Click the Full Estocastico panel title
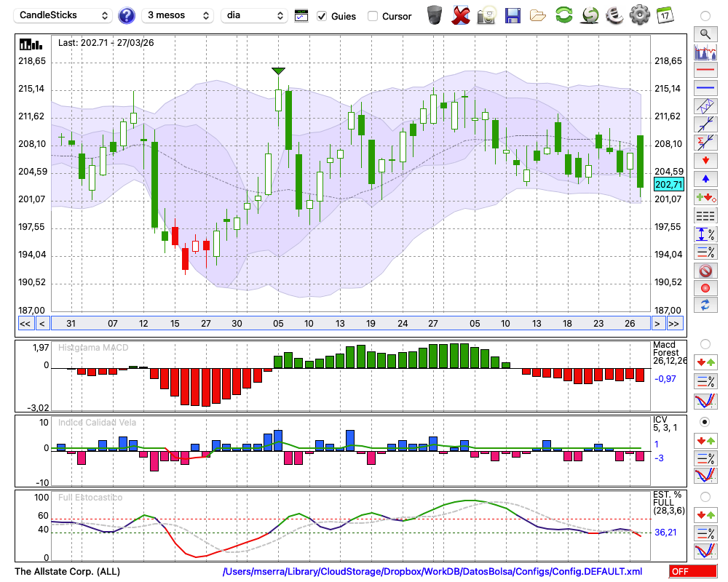Viewport: 728px width, 582px height. click(x=90, y=498)
